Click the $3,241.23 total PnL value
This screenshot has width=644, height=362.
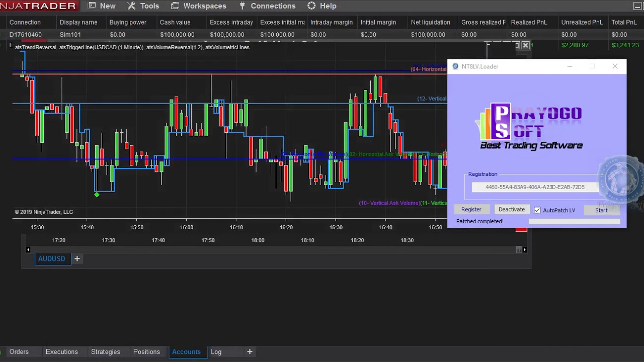(625, 45)
